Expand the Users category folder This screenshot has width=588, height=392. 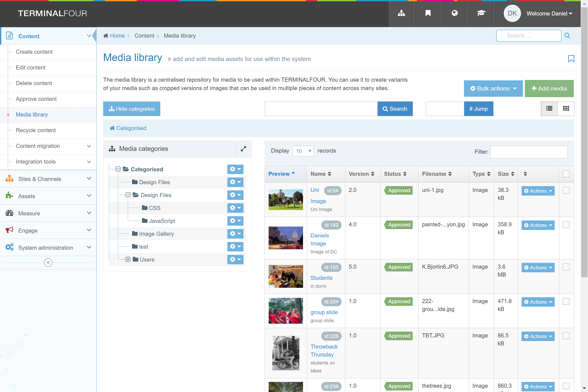(x=128, y=259)
